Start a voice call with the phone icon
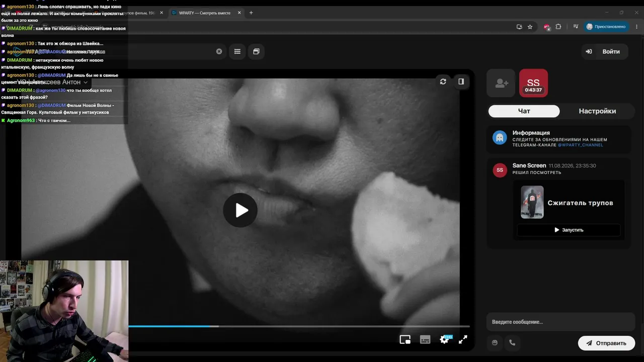Viewport: 644px width, 362px height. (512, 342)
